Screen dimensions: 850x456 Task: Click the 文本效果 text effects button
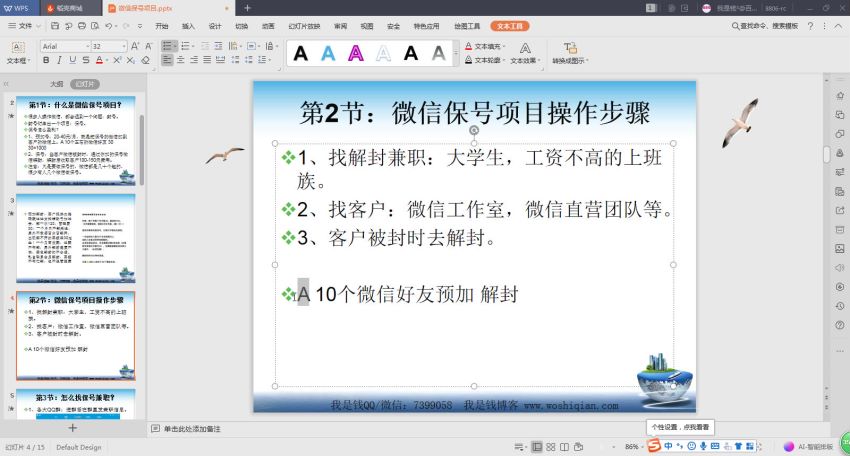tap(525, 53)
